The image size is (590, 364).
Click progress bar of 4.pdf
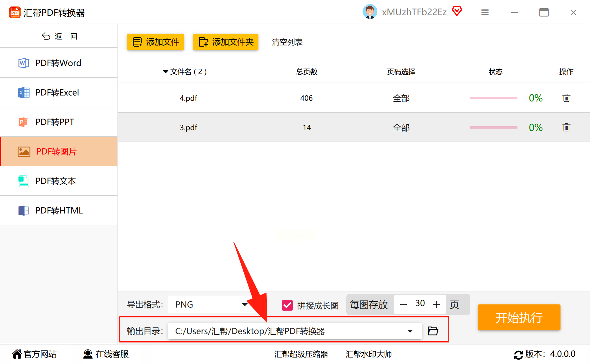tap(494, 98)
